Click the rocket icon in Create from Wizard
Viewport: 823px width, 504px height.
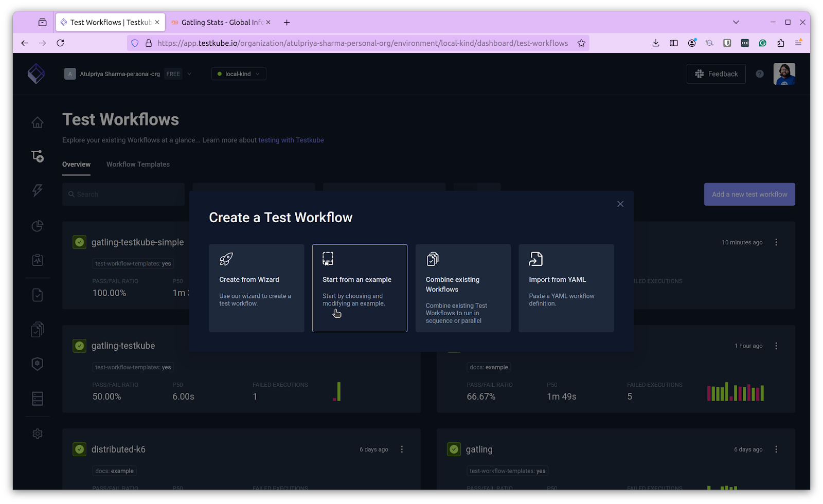226,259
